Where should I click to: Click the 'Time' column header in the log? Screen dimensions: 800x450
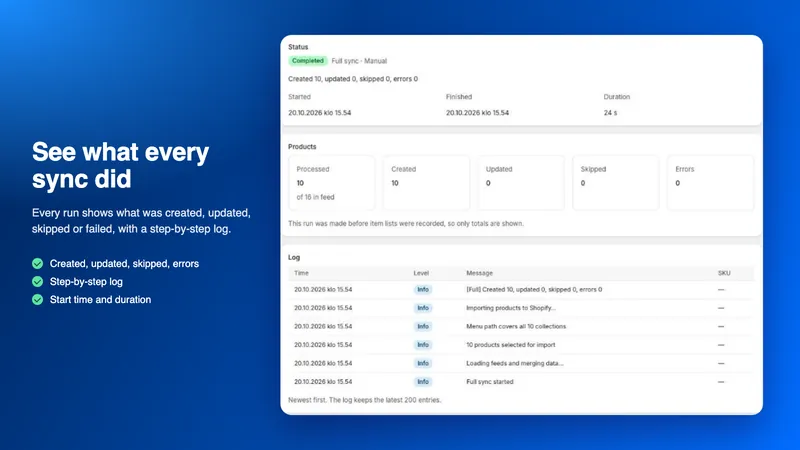pyautogui.click(x=302, y=273)
